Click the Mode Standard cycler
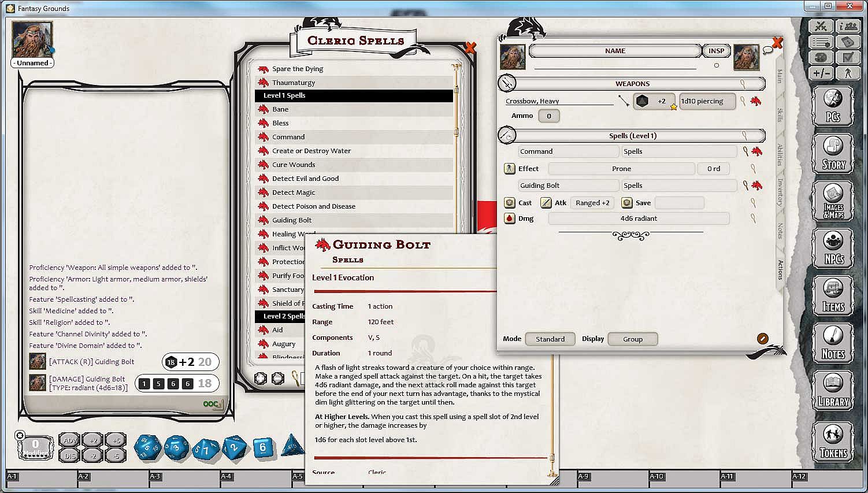 [x=550, y=339]
